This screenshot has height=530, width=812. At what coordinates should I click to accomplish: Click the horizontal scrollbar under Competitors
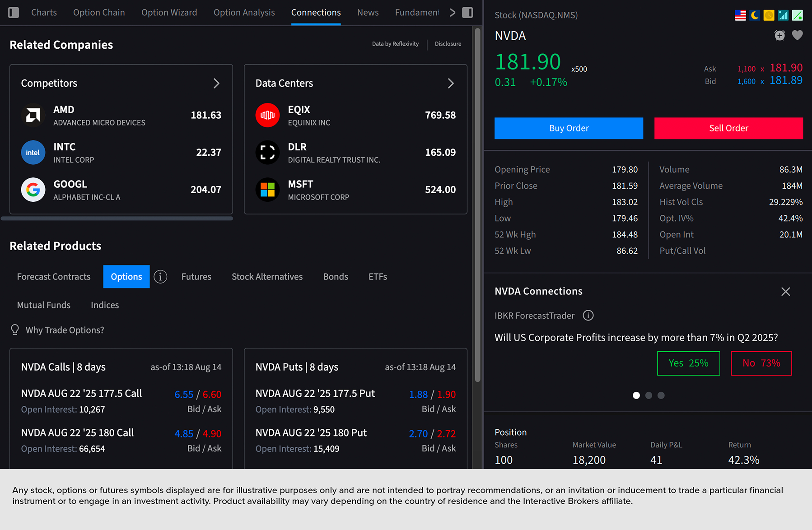coord(117,219)
